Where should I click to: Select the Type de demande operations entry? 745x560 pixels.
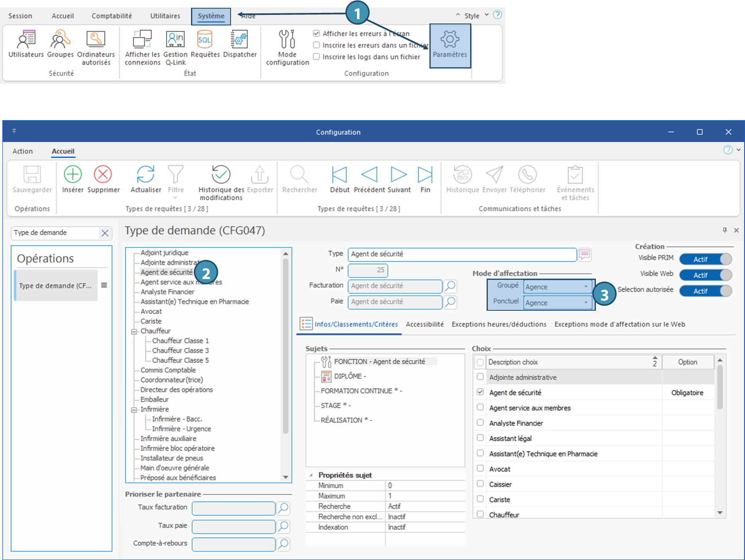pyautogui.click(x=55, y=286)
